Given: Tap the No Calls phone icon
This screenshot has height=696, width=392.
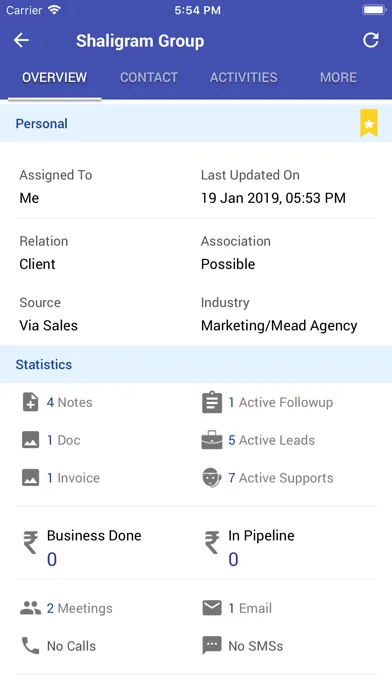Looking at the screenshot, I should [x=30, y=646].
